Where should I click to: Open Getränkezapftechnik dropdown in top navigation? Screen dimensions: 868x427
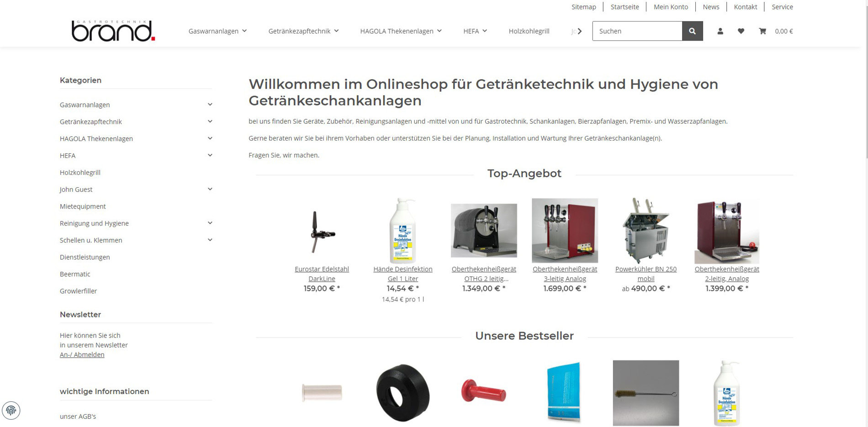pyautogui.click(x=303, y=31)
